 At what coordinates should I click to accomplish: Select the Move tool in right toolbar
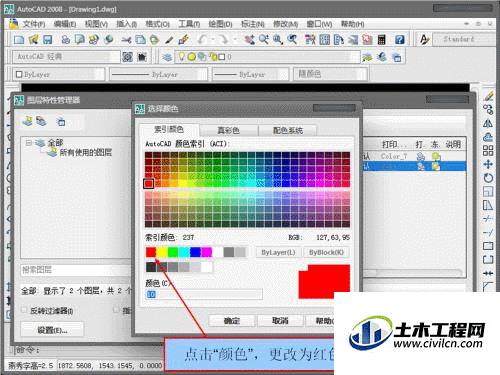pyautogui.click(x=488, y=164)
